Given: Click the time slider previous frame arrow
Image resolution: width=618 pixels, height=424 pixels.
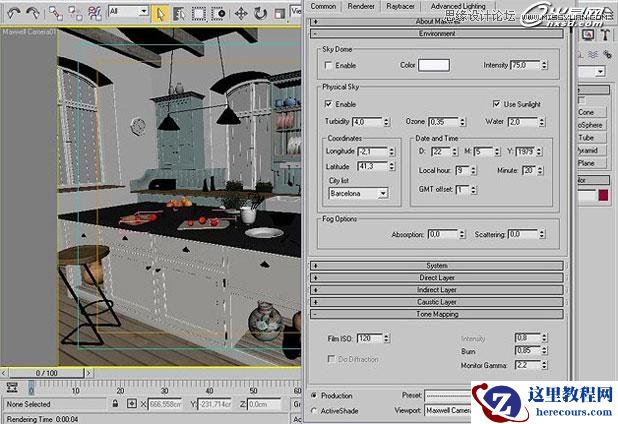Looking at the screenshot, I should click(4, 373).
